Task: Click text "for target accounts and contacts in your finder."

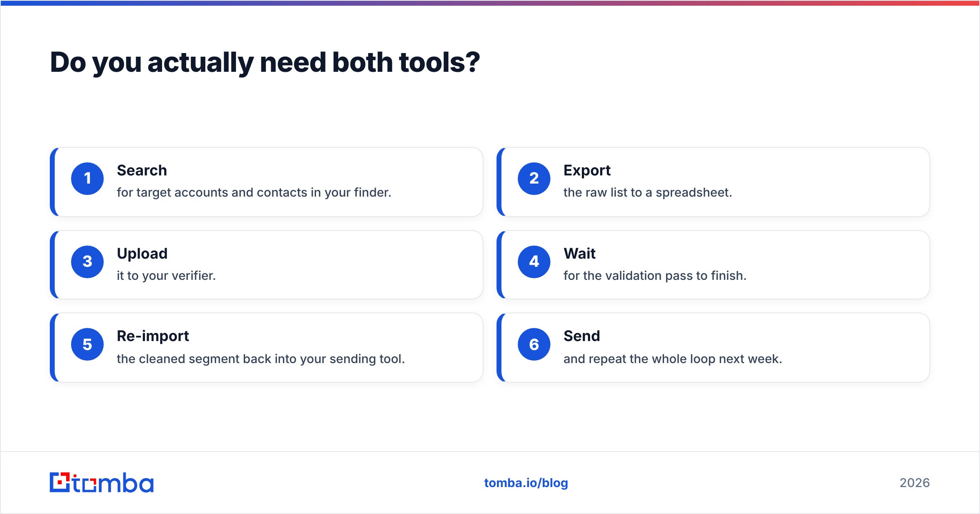Action: (254, 193)
